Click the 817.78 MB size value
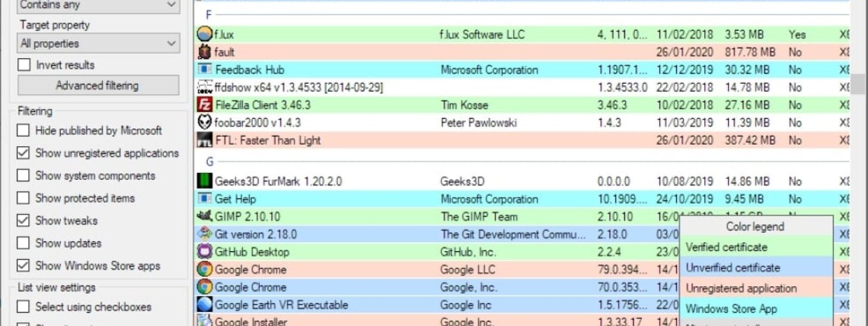The image size is (868, 326). [x=750, y=52]
